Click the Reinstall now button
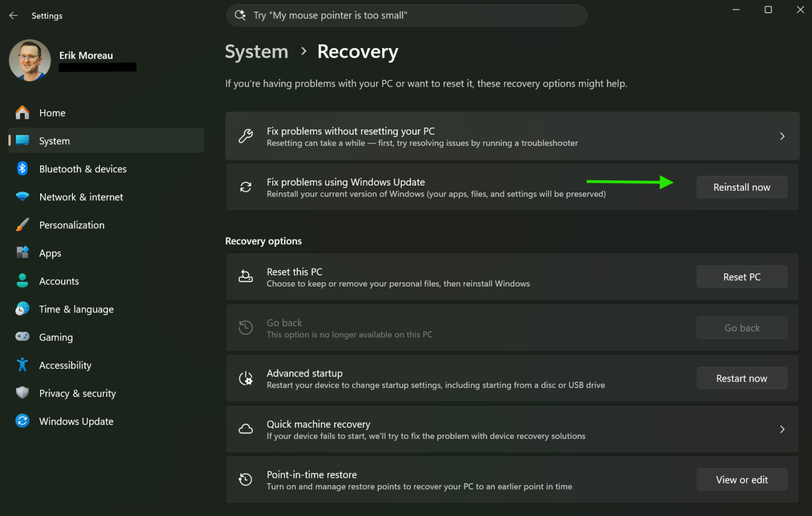This screenshot has height=516, width=812. (742, 187)
